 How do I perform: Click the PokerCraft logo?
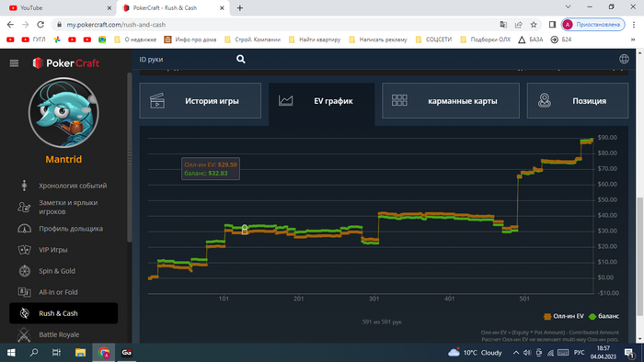click(65, 63)
